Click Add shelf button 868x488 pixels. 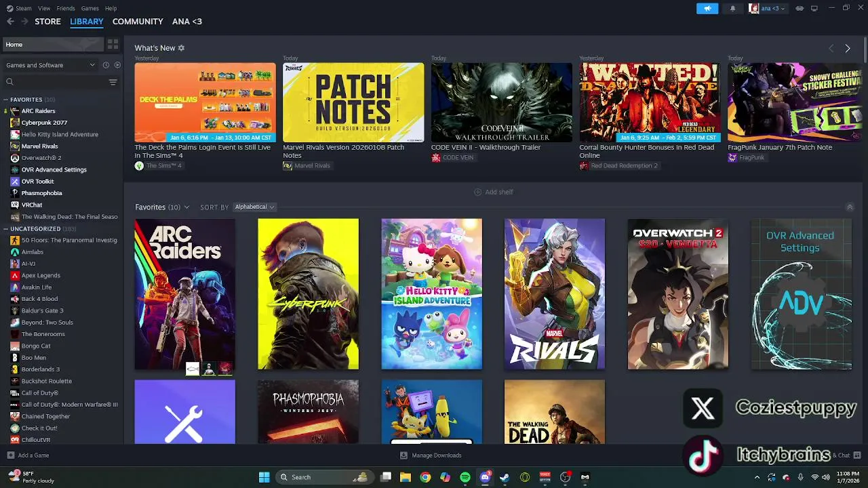[x=494, y=192]
